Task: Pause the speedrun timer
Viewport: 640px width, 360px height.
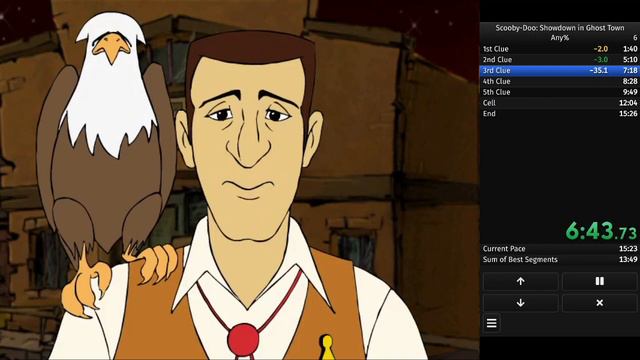Action: 600,281
